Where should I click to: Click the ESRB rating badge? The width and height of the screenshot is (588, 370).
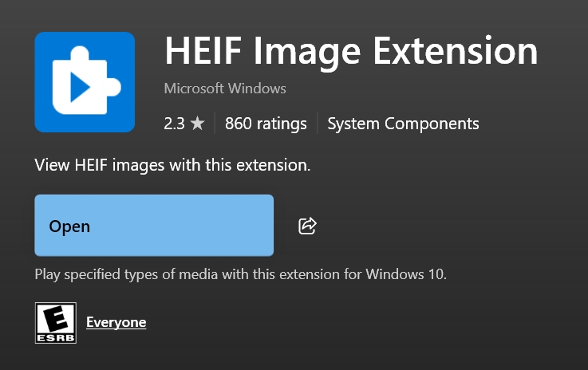[x=56, y=322]
